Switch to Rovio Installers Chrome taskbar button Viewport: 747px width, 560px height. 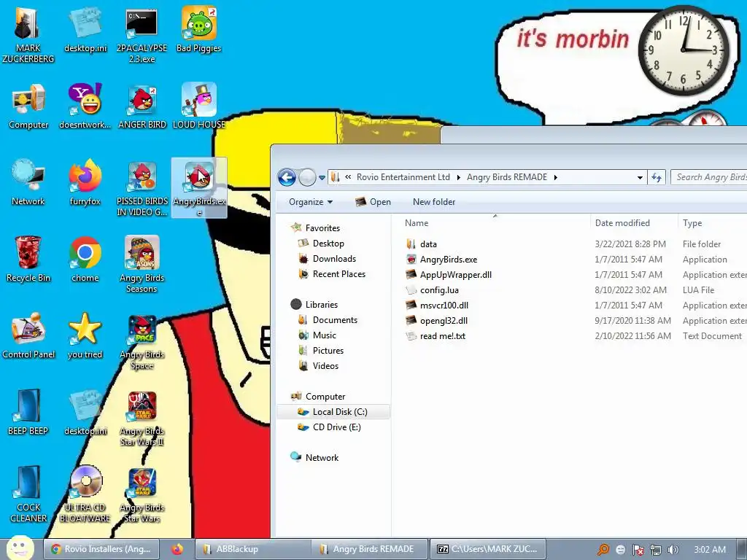101,549
